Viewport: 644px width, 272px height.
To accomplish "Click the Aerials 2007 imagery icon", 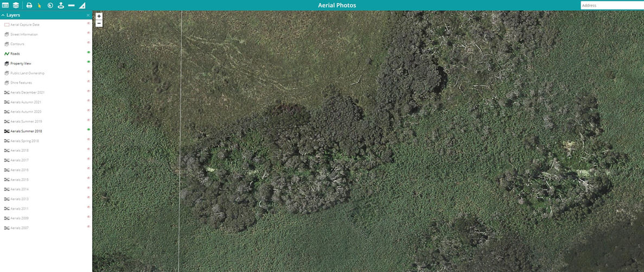I will (7, 227).
